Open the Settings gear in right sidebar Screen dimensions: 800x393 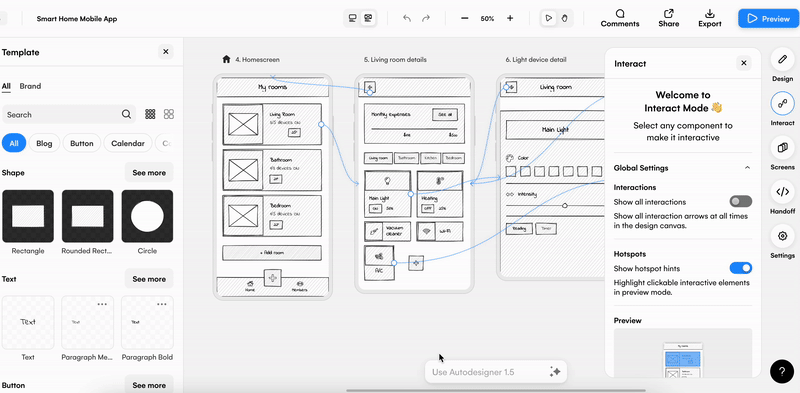coord(782,236)
